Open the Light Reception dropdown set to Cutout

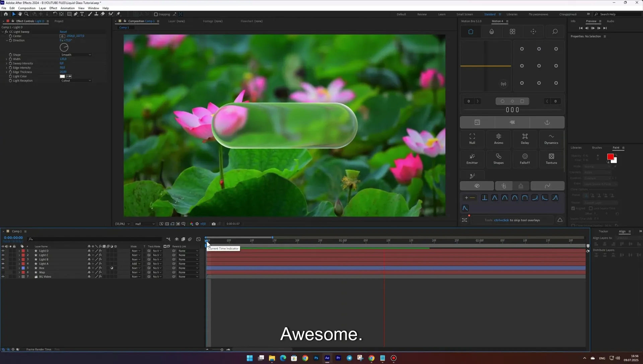pyautogui.click(x=76, y=81)
